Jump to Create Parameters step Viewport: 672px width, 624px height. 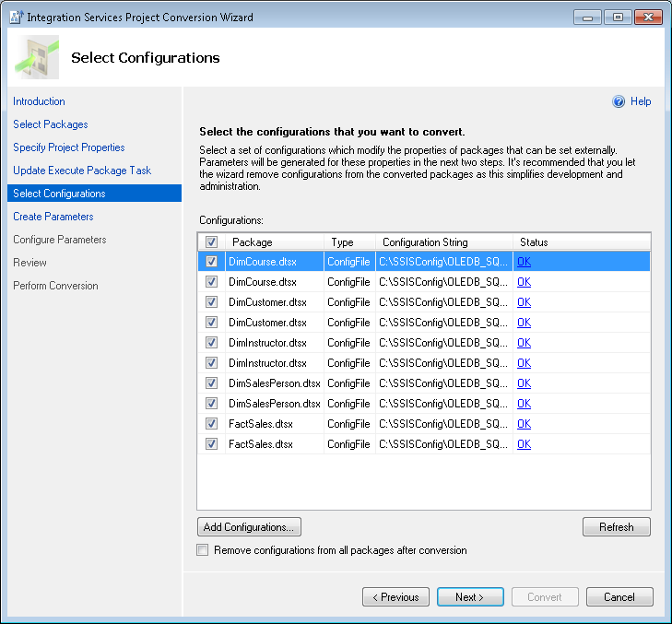[x=53, y=217]
